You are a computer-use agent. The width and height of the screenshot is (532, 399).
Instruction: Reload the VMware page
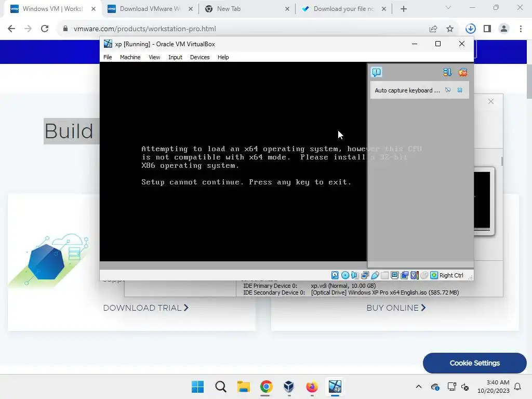pos(45,29)
